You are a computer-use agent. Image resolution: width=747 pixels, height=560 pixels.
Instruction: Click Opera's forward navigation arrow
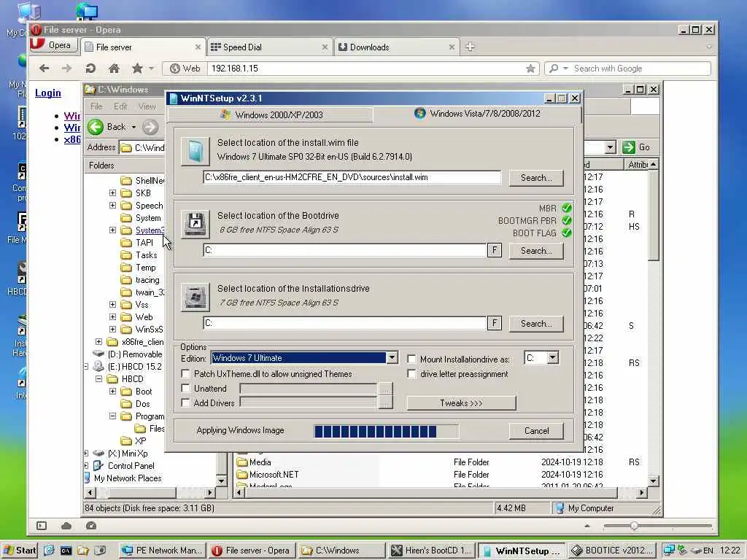pyautogui.click(x=66, y=69)
